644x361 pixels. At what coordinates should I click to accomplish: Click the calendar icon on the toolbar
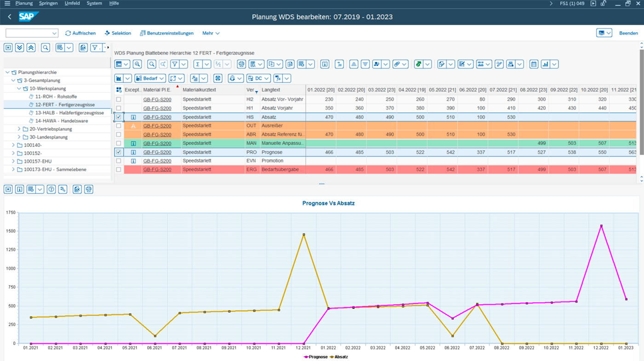click(x=534, y=64)
